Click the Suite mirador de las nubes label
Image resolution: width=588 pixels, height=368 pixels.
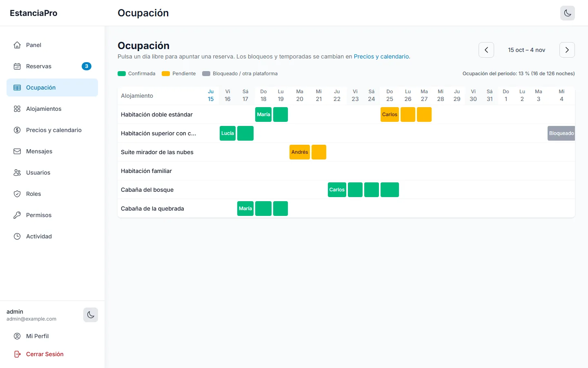(x=157, y=152)
